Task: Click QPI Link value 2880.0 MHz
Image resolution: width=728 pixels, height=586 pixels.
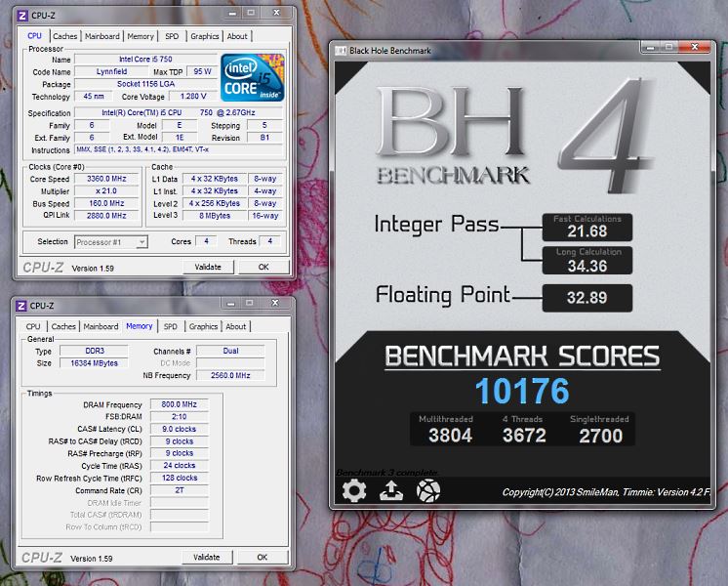Action: click(106, 216)
